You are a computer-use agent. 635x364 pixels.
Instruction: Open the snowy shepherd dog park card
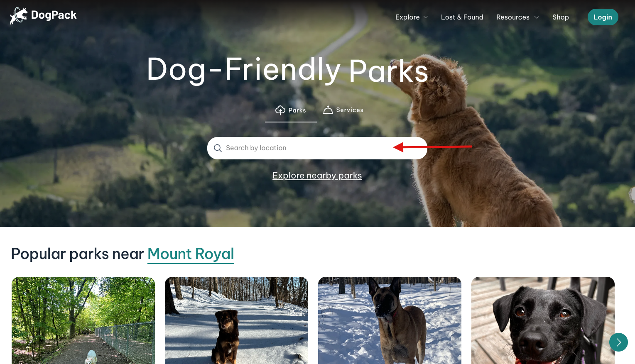click(x=390, y=320)
